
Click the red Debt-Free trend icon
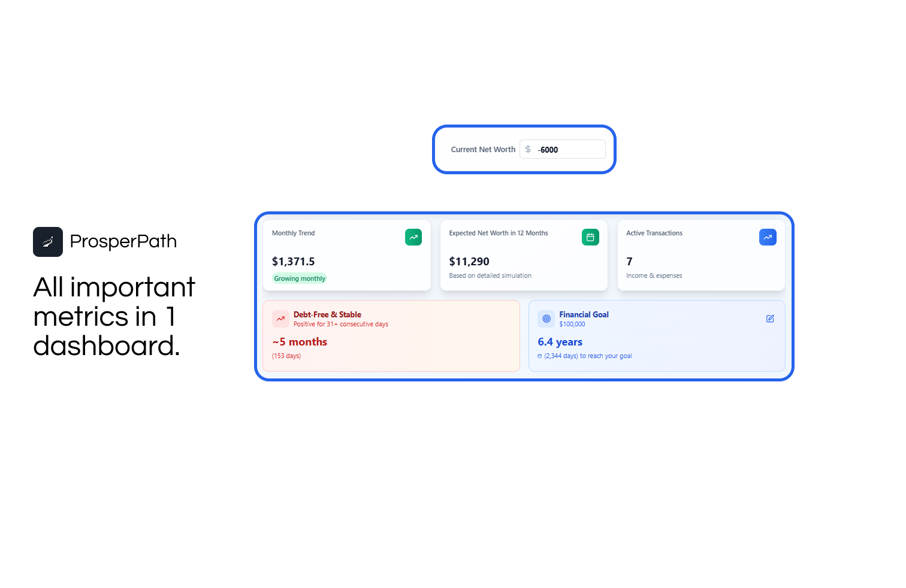click(280, 319)
